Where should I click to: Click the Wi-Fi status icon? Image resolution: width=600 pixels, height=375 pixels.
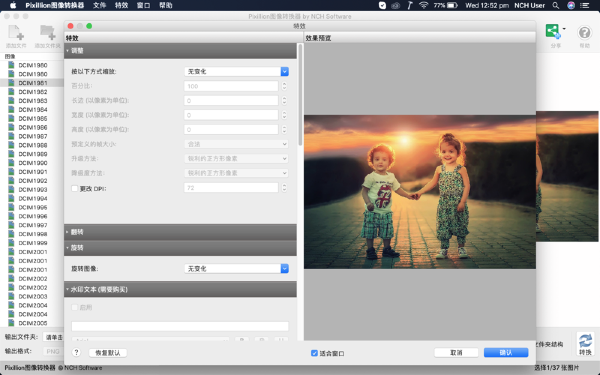(423, 5)
